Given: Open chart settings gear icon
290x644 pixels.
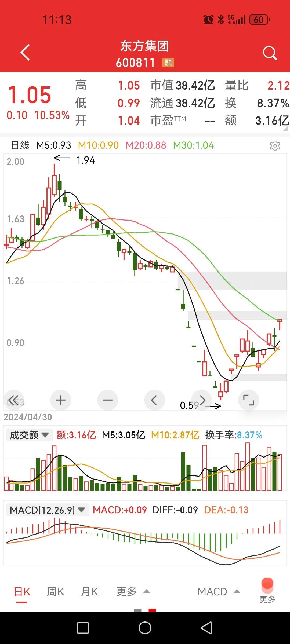Looking at the screenshot, I should pyautogui.click(x=275, y=145).
